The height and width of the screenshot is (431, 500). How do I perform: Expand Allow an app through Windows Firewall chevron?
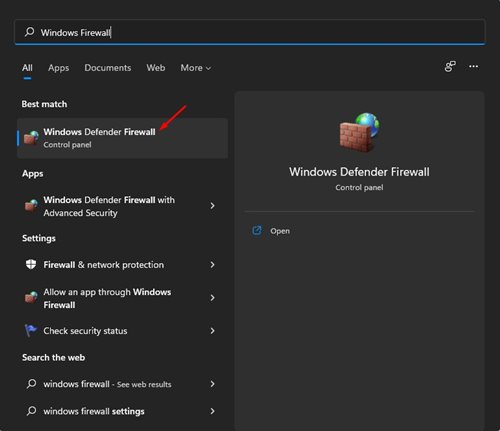(x=212, y=298)
